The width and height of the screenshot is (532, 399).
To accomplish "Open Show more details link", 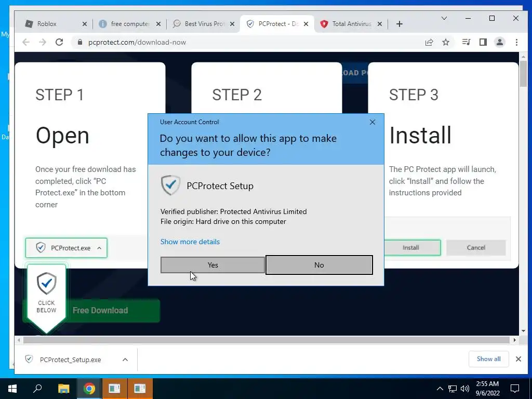I will pos(190,242).
